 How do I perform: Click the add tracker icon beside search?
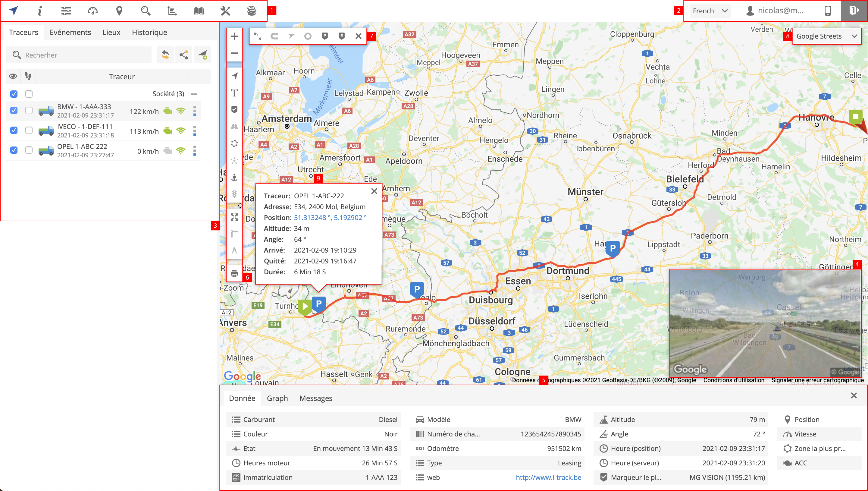(x=202, y=55)
